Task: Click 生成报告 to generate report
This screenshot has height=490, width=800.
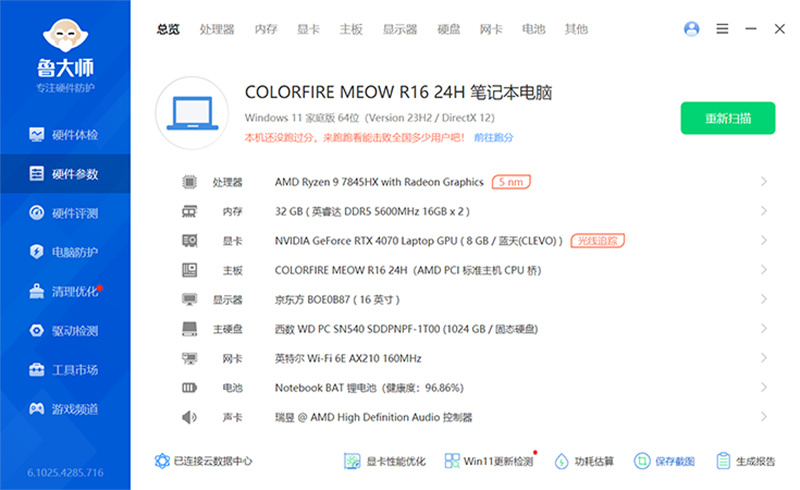Action: 745,461
